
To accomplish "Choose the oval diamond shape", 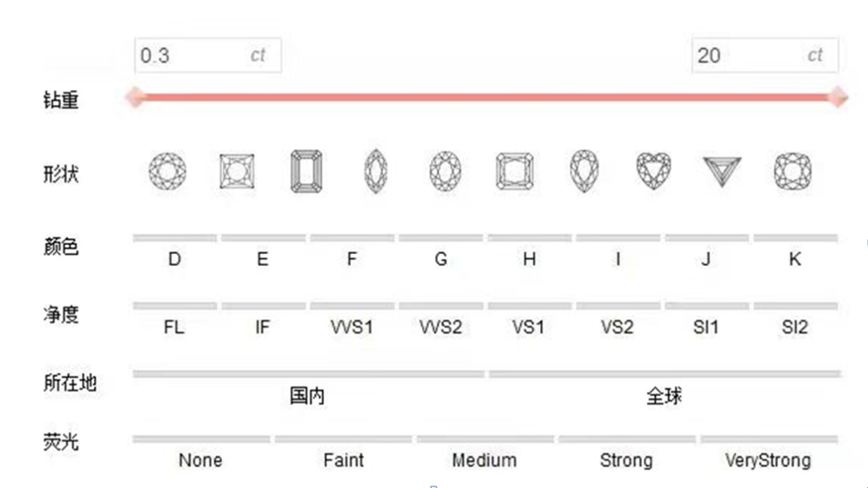I will coord(445,171).
